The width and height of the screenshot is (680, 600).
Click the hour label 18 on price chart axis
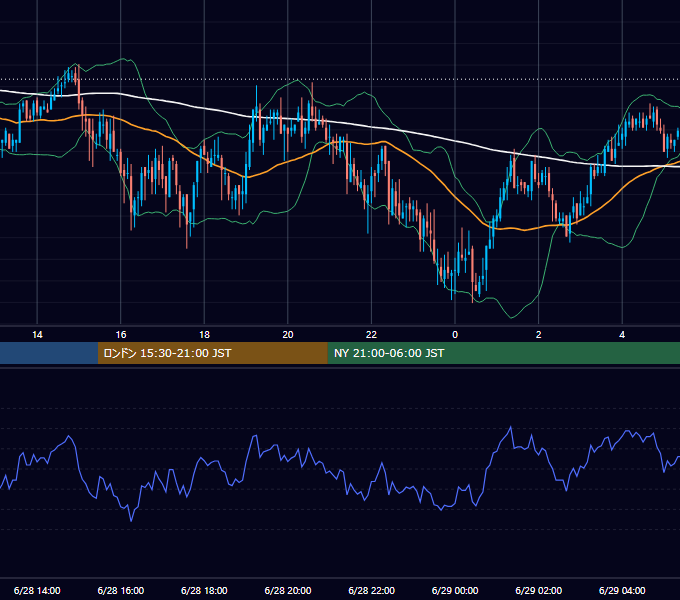[x=204, y=335]
